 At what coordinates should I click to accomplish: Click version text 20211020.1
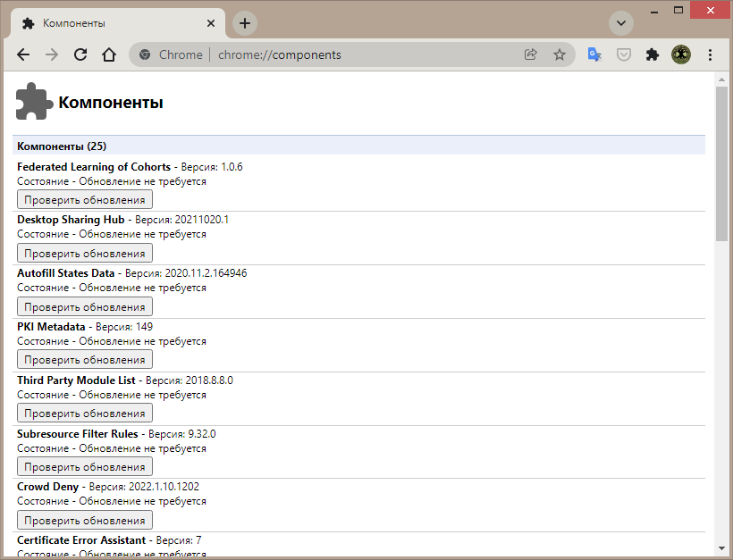click(201, 220)
